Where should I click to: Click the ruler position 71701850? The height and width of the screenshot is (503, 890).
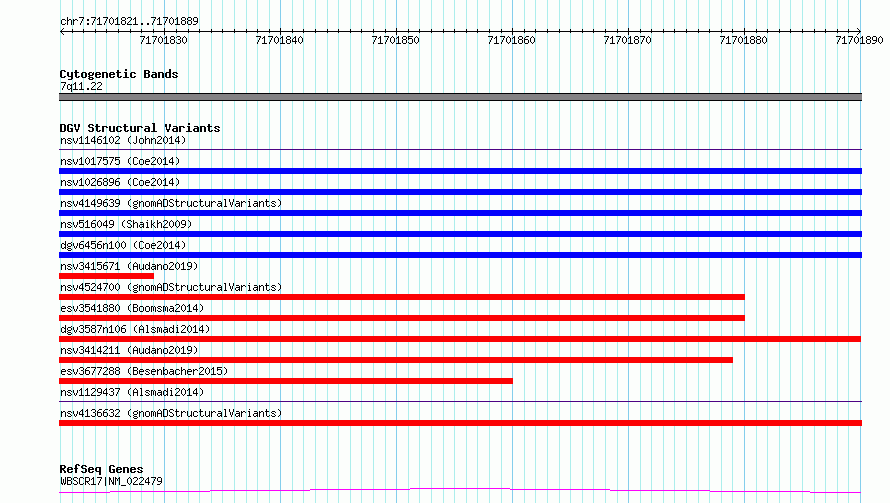[x=396, y=40]
